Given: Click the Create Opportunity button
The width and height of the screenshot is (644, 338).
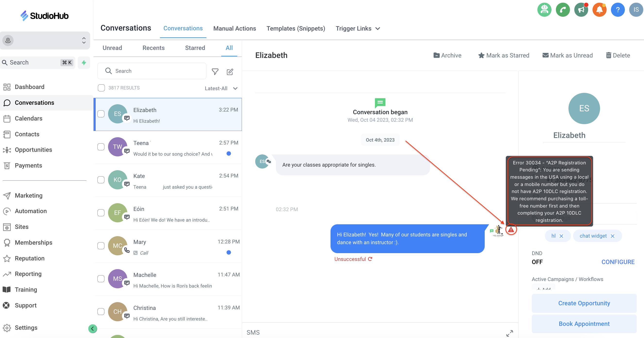Looking at the screenshot, I should click(584, 303).
